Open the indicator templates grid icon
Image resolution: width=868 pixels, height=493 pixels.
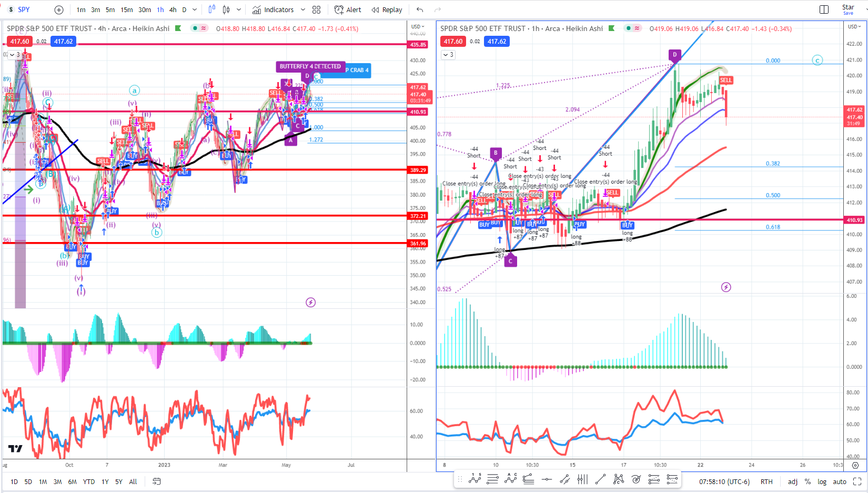316,9
